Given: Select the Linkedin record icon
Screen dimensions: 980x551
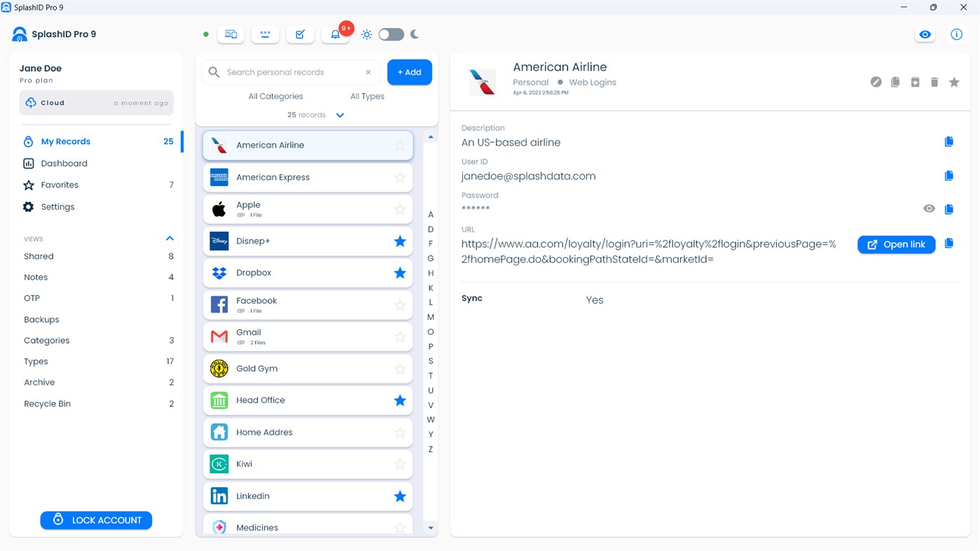Looking at the screenshot, I should point(219,496).
